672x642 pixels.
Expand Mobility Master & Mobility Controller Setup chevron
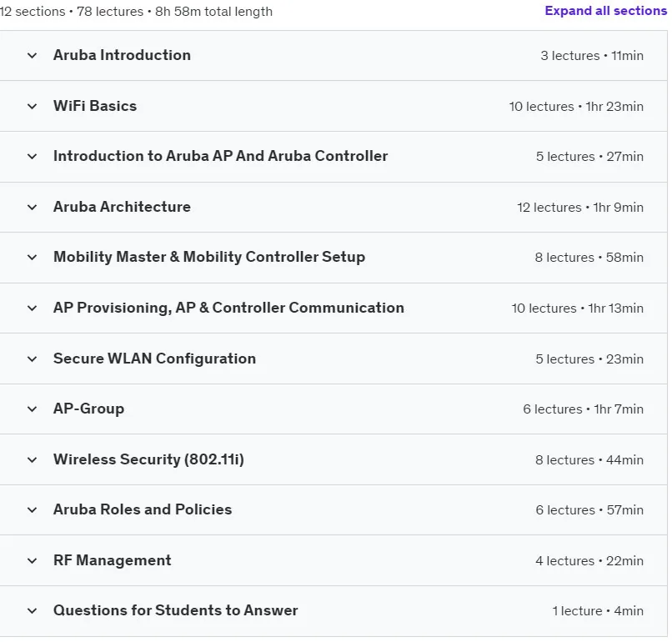click(x=33, y=258)
